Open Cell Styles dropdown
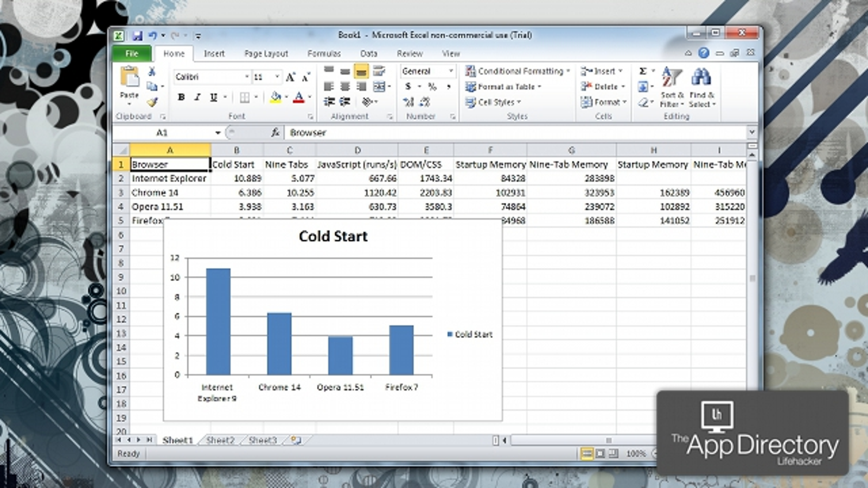Viewport: 868px width, 488px height. coord(493,102)
